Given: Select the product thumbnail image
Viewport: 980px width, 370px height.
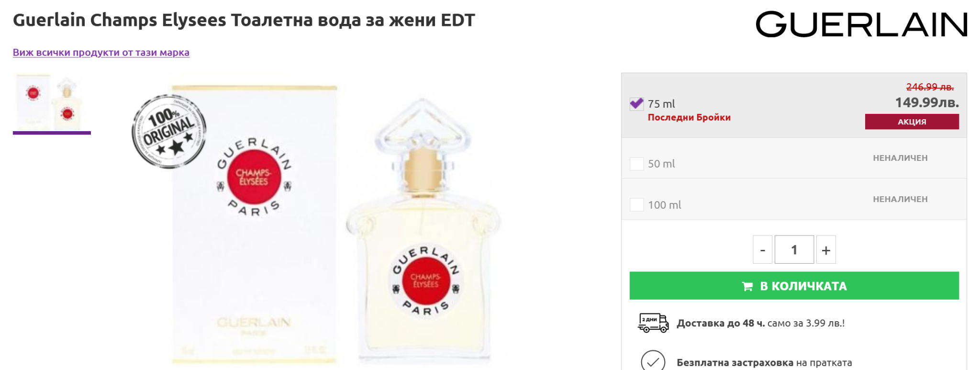Looking at the screenshot, I should 52,102.
